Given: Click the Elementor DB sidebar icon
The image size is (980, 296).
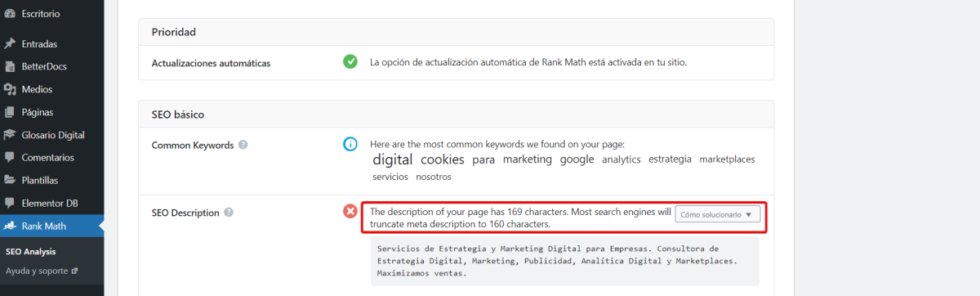Looking at the screenshot, I should pyautogui.click(x=10, y=203).
